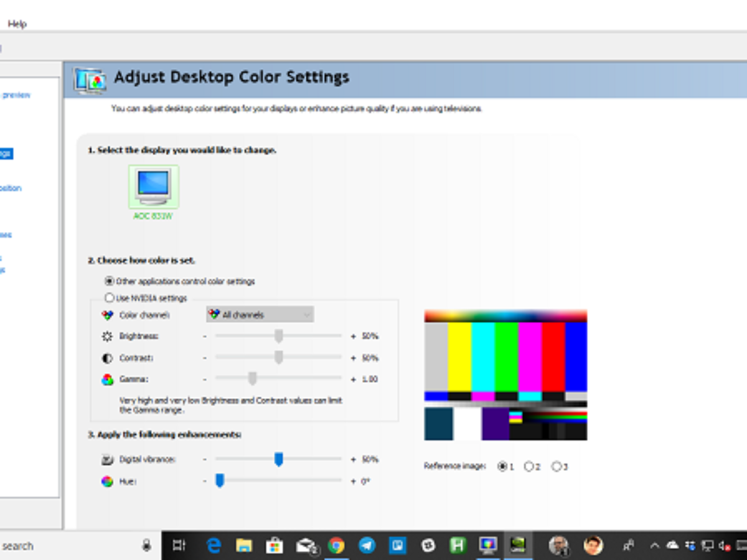The image size is (747, 560).
Task: Select the AOC monitor display icon
Action: (153, 187)
